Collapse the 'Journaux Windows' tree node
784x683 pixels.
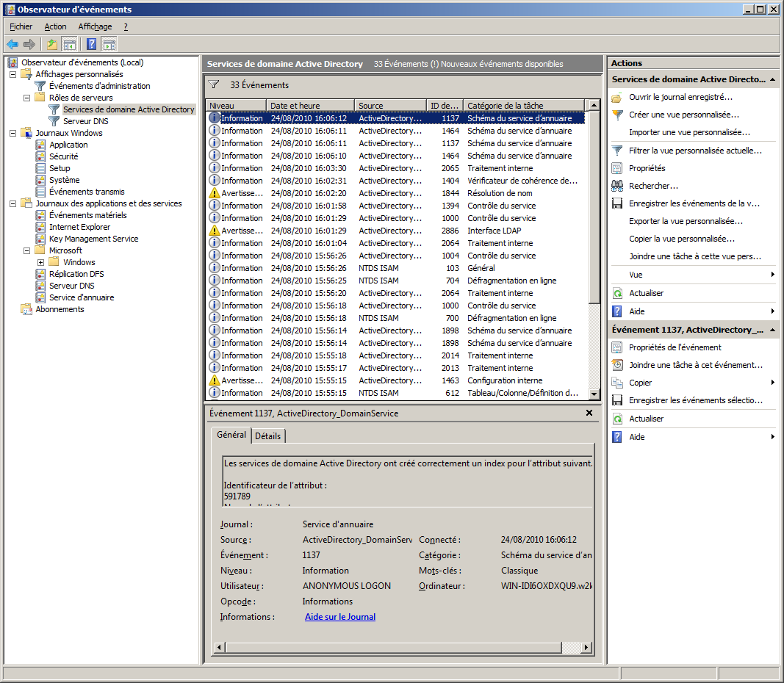[x=13, y=133]
